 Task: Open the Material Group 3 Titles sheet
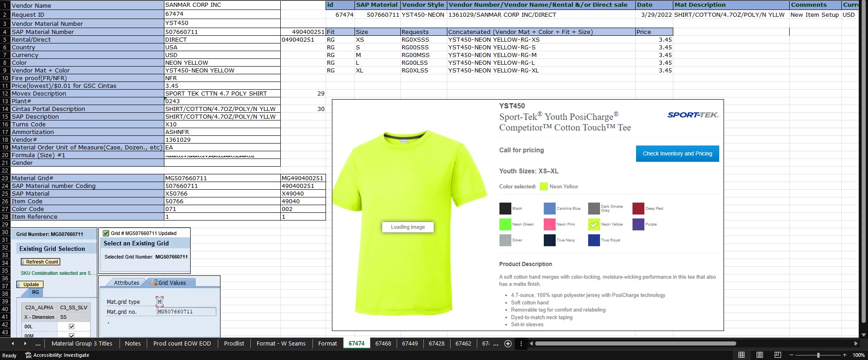click(x=82, y=344)
